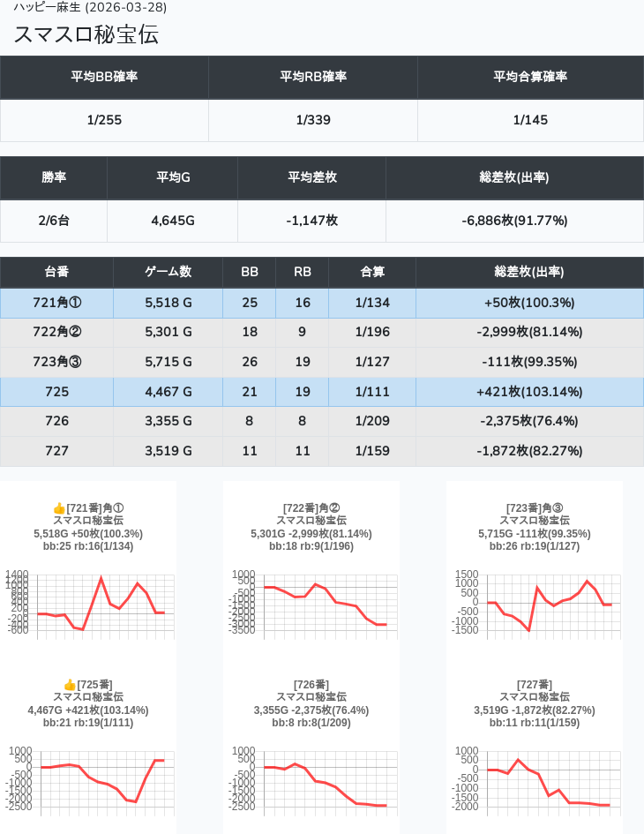Click the -2,999枚(81.14%) result cell
This screenshot has height=834, width=644.
(x=529, y=333)
